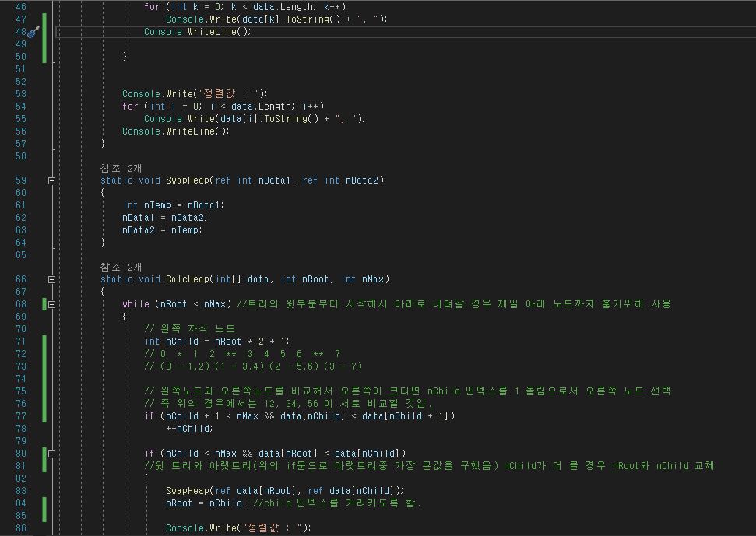
Task: Click line number 53 in the gutter
Action: pyautogui.click(x=21, y=94)
